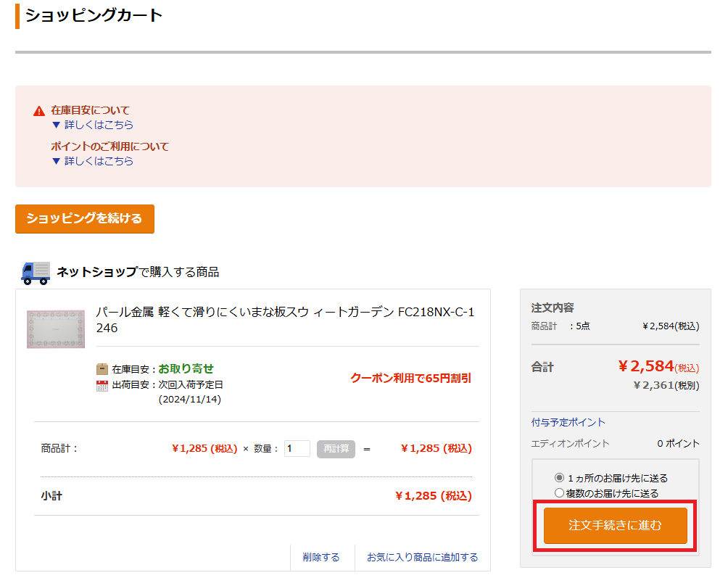Click お気に入り商品に追加する link
Image resolution: width=728 pixels, height=578 pixels.
point(422,557)
